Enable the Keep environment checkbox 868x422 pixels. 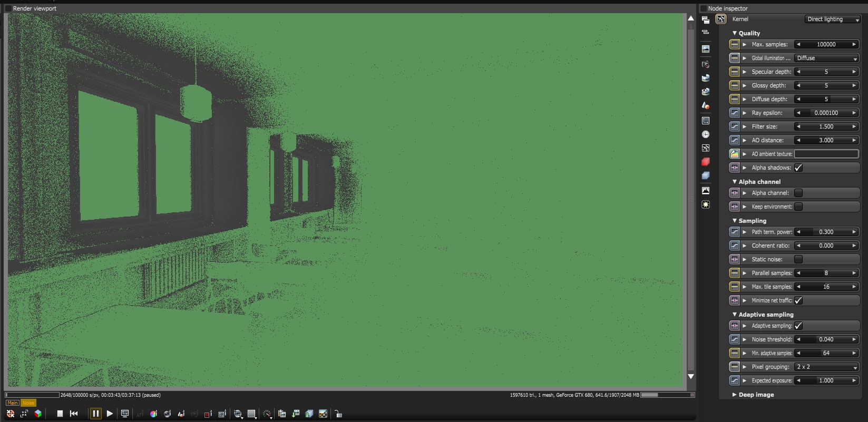pos(798,207)
